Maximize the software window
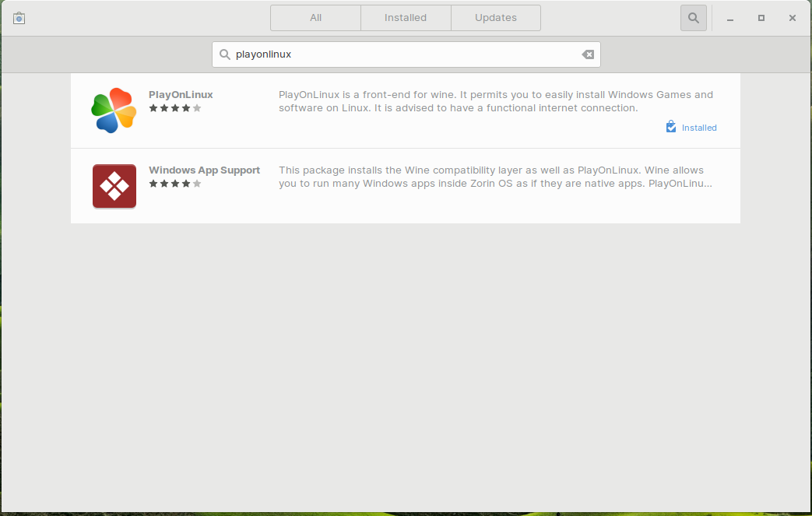Viewport: 812px width, 516px height. [x=761, y=18]
